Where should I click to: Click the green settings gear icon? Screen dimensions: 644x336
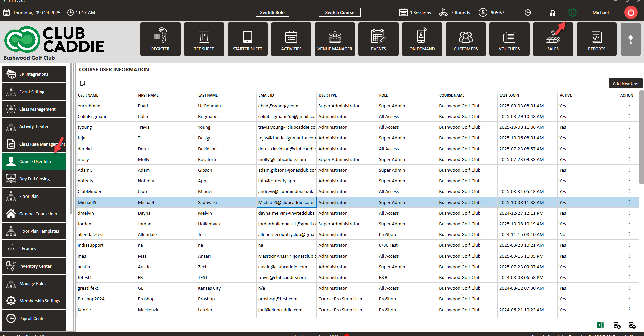[x=572, y=13]
